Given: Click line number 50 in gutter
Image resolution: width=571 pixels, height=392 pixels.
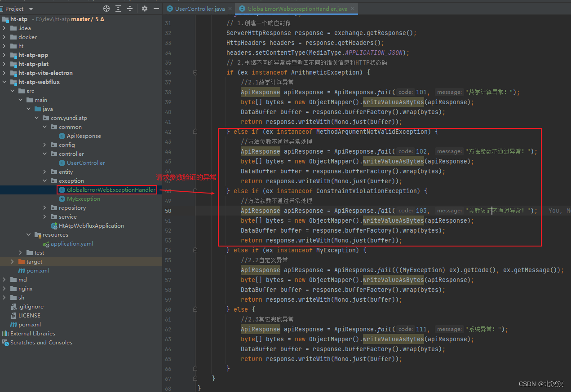Looking at the screenshot, I should (168, 211).
